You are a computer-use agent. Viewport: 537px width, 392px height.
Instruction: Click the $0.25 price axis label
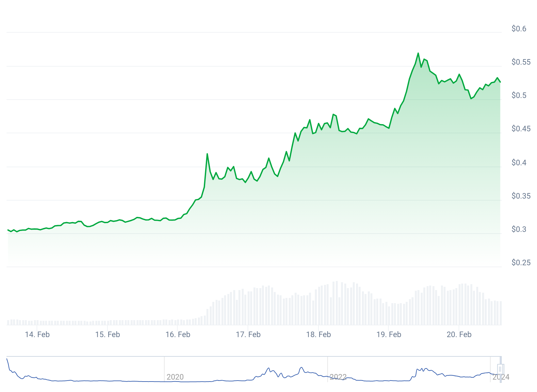pos(521,263)
